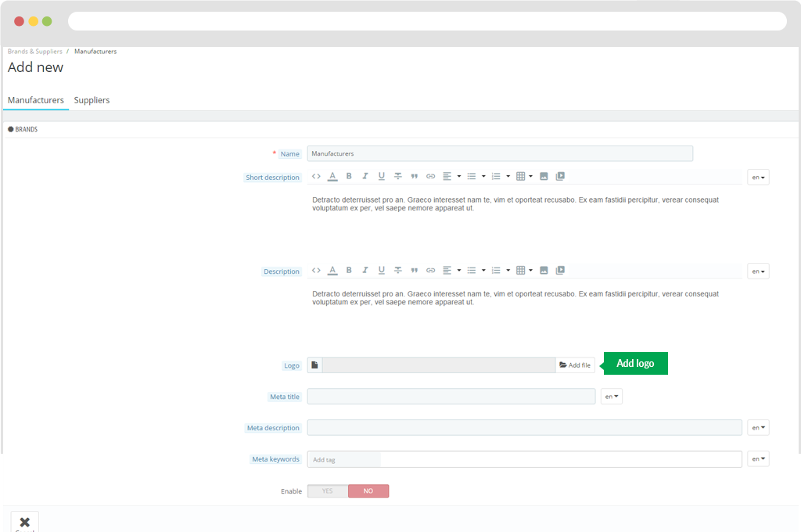Open language dropdown for Meta keywords

758,459
